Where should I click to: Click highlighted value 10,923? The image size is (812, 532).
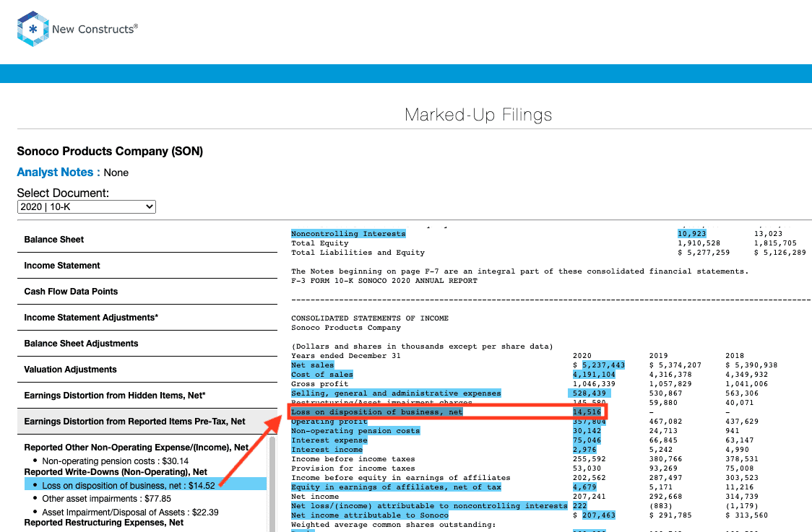coord(692,233)
